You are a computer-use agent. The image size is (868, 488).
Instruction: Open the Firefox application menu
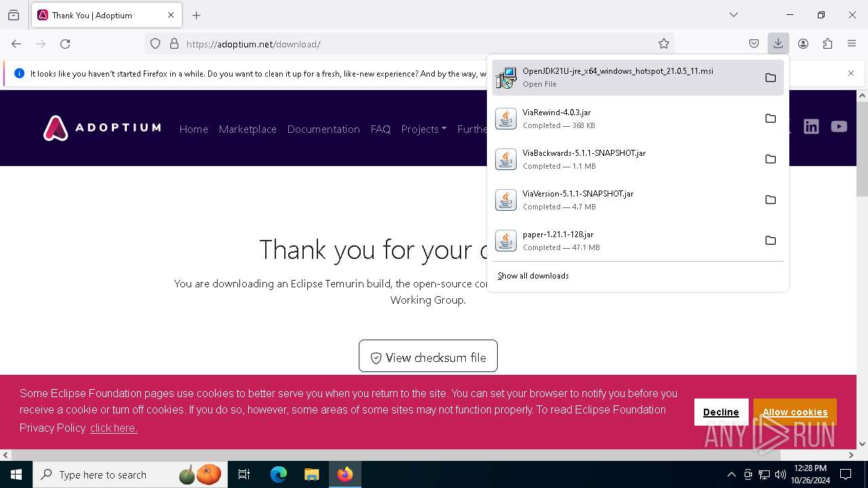[x=852, y=44]
